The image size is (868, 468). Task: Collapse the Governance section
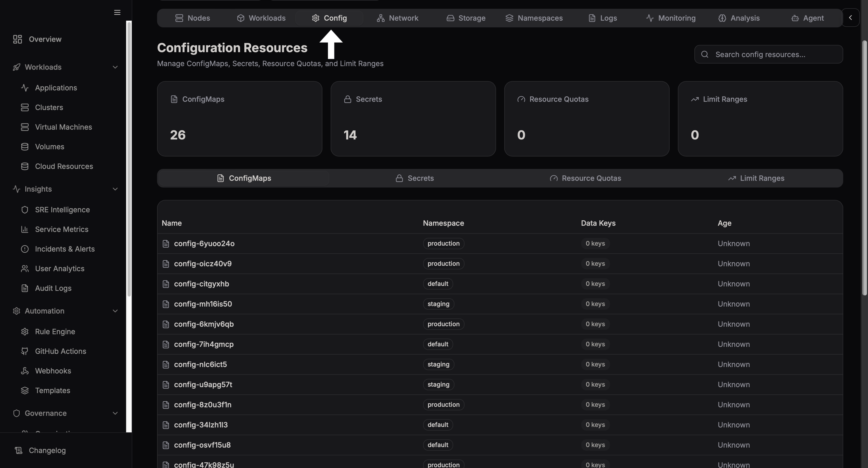point(115,413)
